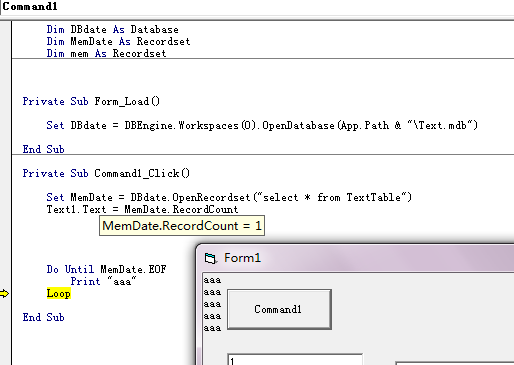Click the 'Print "aaa"' code line

[103, 281]
